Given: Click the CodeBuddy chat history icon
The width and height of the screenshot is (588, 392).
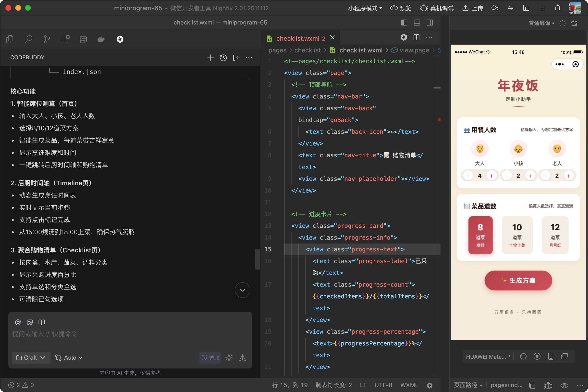Looking at the screenshot, I should (223, 58).
